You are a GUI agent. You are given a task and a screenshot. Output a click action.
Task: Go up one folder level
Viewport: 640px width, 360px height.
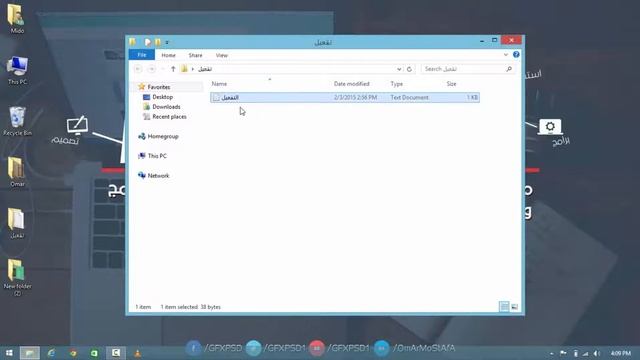pos(173,69)
